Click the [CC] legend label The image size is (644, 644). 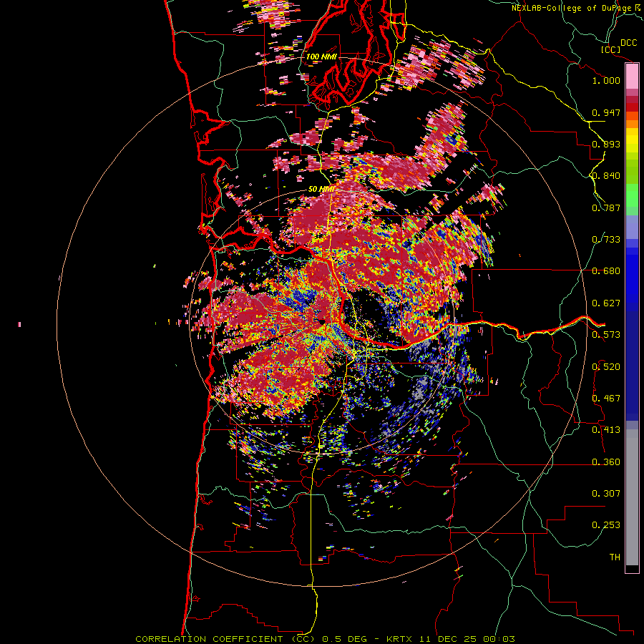(x=611, y=49)
